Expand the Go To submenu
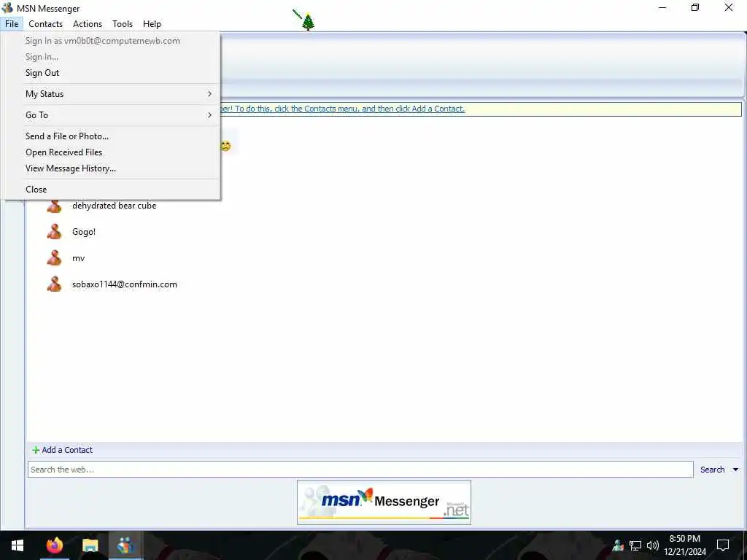Image resolution: width=747 pixels, height=560 pixels. (x=111, y=114)
